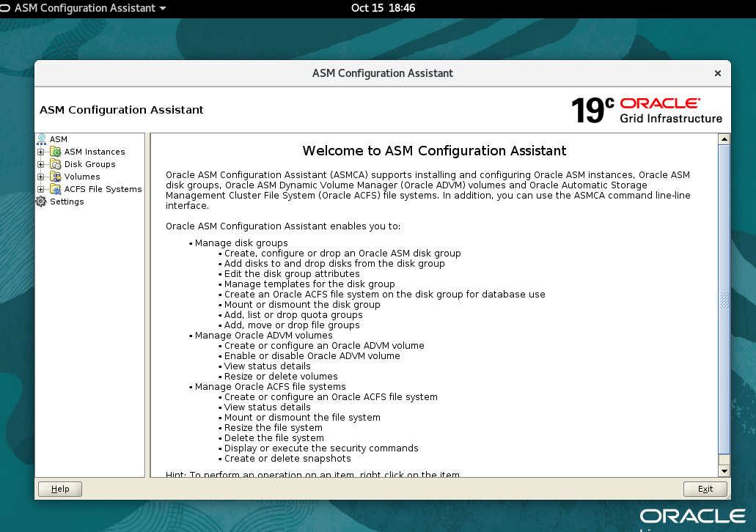The width and height of the screenshot is (756, 532).
Task: Click 'Add, list or drop quota groups' text
Action: [x=293, y=314]
